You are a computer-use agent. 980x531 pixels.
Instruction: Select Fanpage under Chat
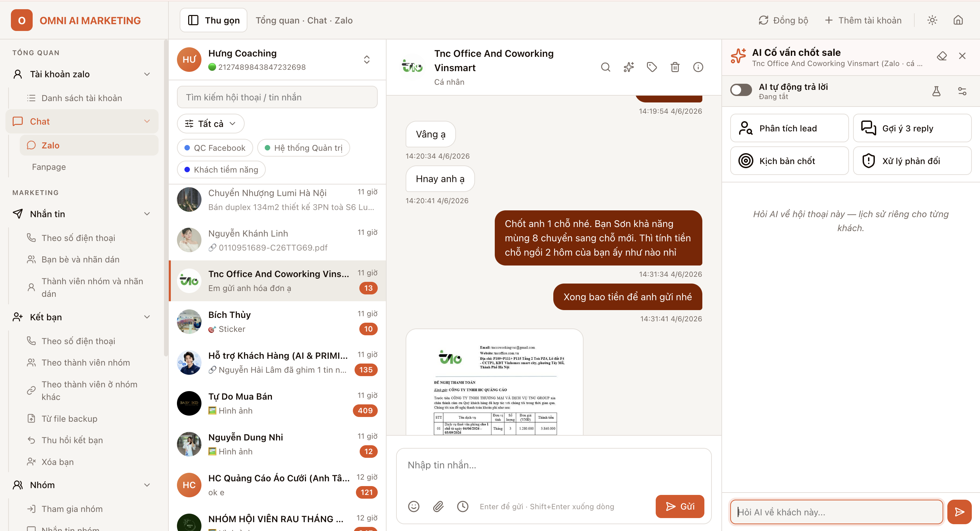[x=88, y=167]
